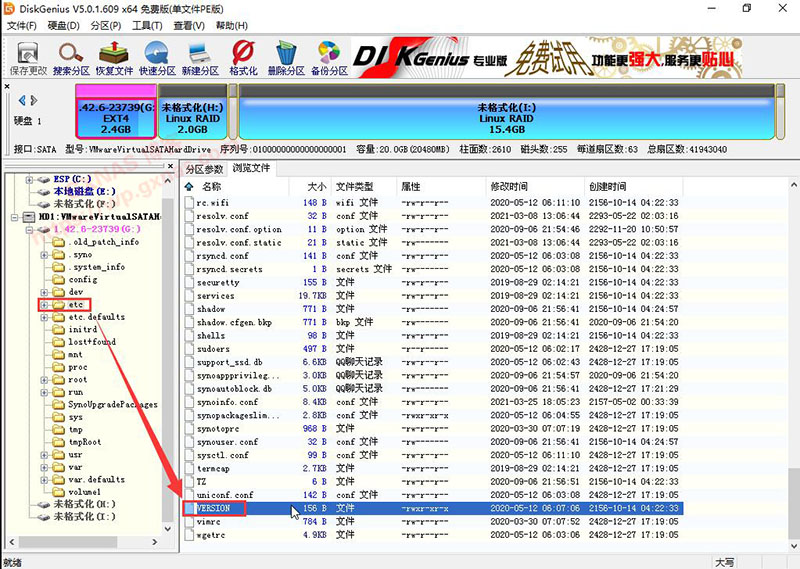
Task: Click the Quick Partition (快速分区) icon
Action: (x=157, y=58)
